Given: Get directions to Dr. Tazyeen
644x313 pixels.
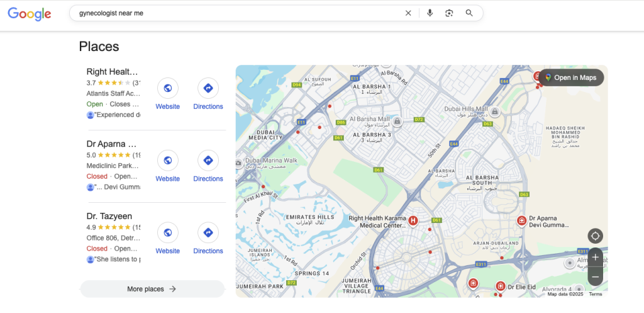Looking at the screenshot, I should point(208,232).
